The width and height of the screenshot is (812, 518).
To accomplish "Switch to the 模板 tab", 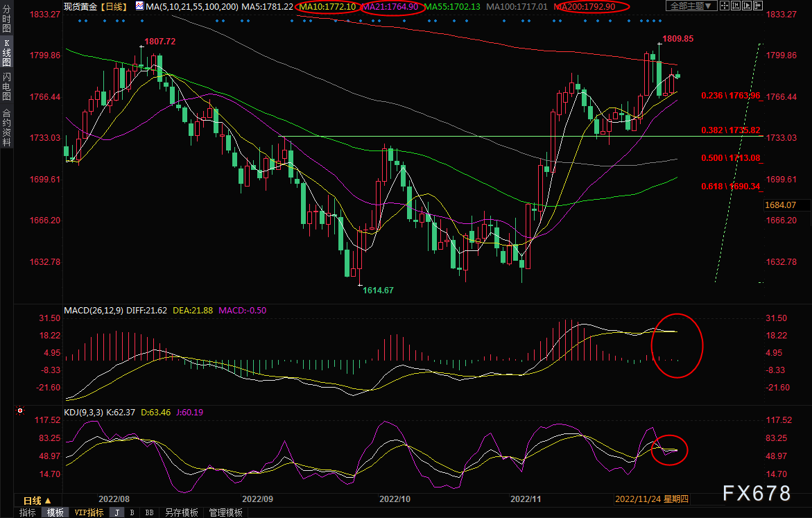I will tap(55, 512).
